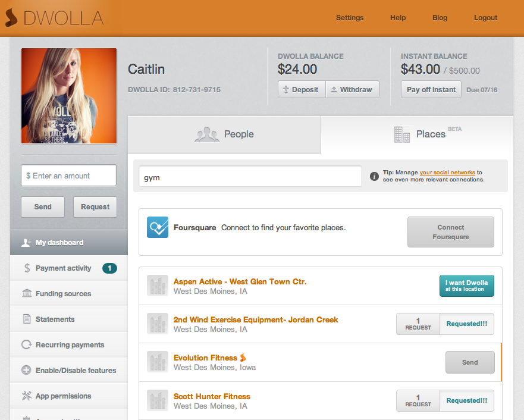524x420 pixels.
Task: Click the circular arrow Recurring payments icon
Action: point(26,344)
